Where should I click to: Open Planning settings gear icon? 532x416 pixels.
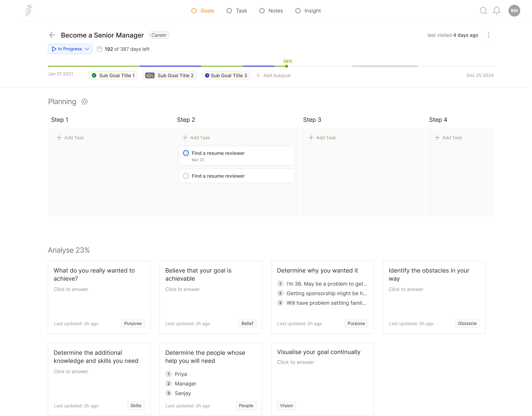tap(85, 102)
